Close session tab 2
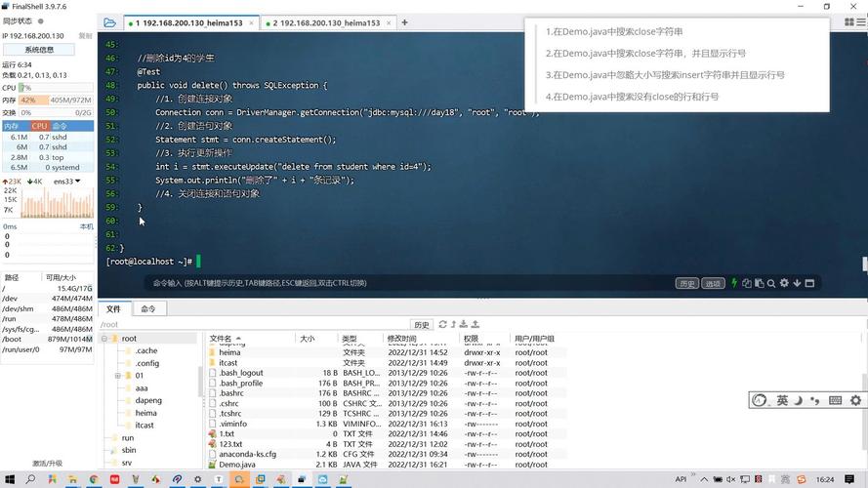 coord(389,23)
